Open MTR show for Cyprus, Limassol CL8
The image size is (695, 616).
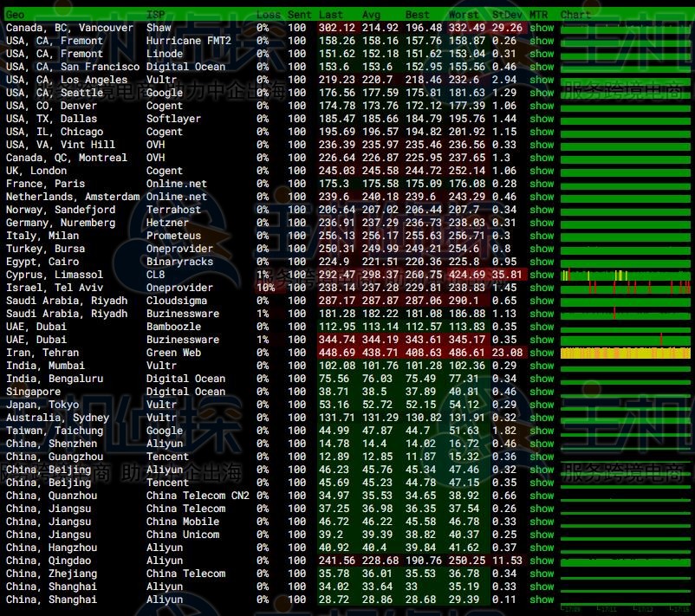(542, 275)
